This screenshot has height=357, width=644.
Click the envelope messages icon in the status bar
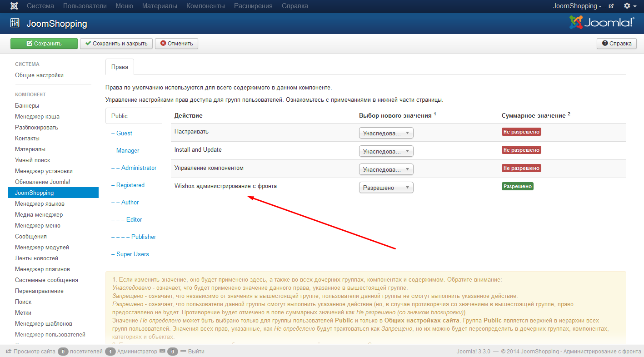162,352
